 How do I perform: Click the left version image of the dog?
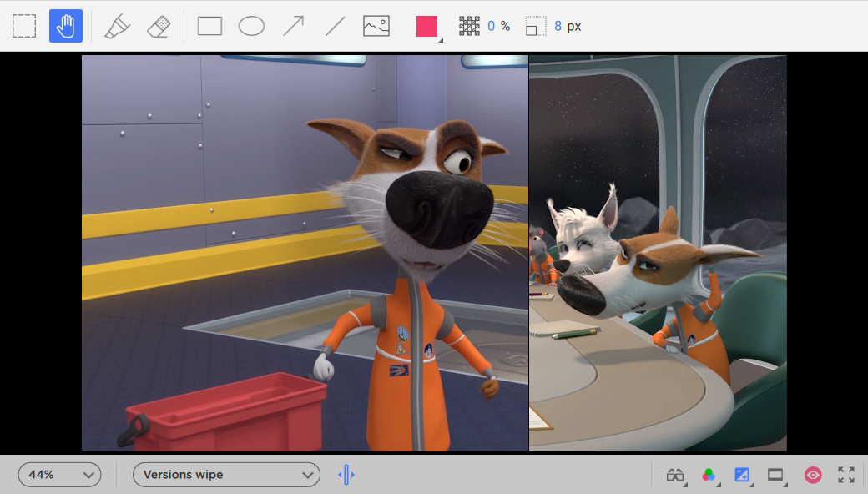tap(305, 253)
